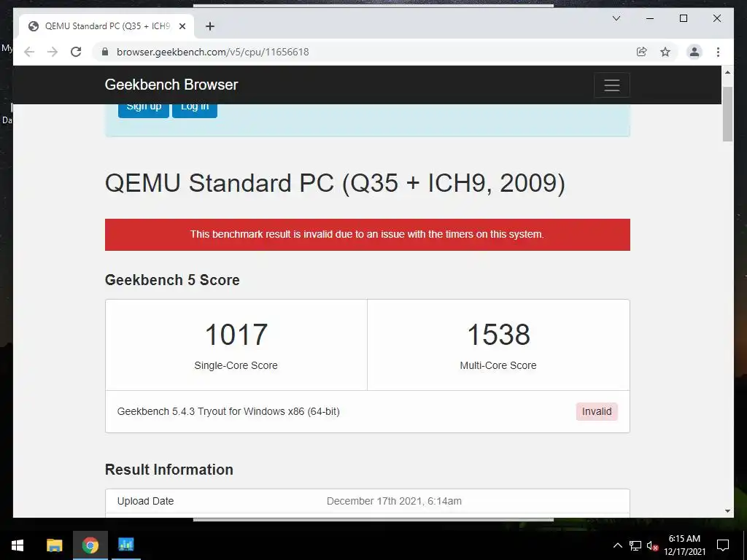747x560 pixels.
Task: Open a new browser tab
Action: coord(210,26)
